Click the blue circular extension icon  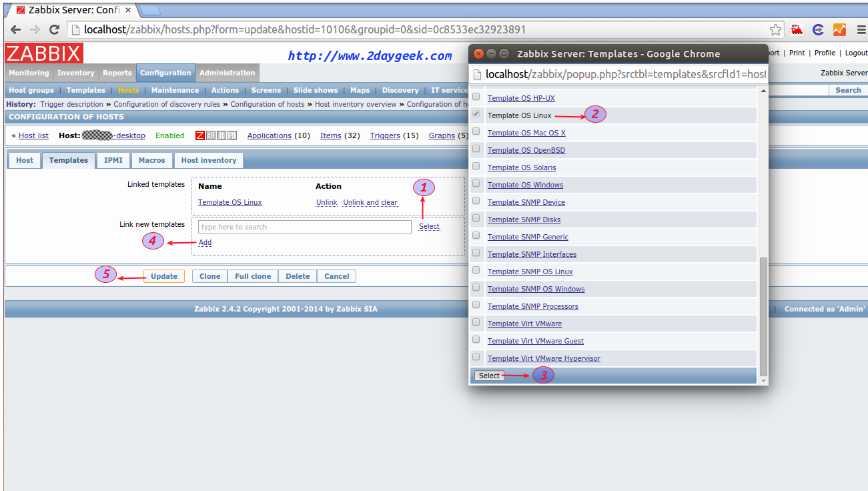[818, 30]
